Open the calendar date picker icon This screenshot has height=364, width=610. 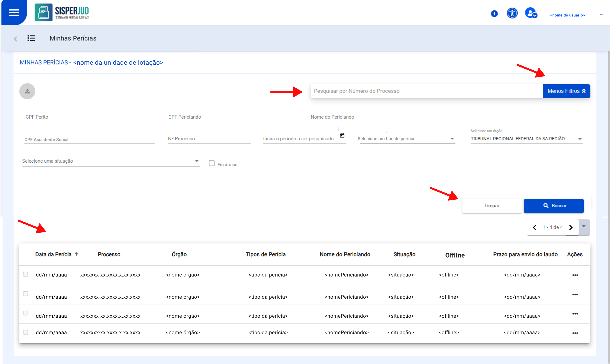(x=342, y=135)
